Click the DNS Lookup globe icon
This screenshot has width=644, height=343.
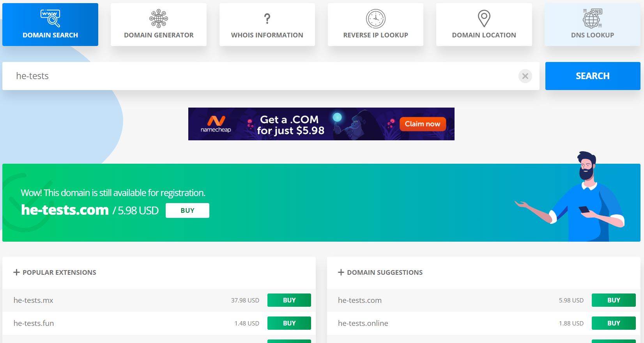(592, 18)
